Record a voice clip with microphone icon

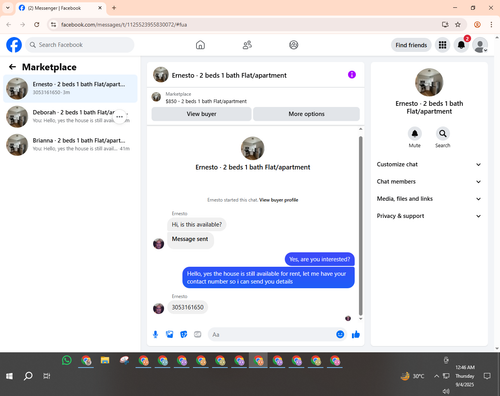point(155,334)
